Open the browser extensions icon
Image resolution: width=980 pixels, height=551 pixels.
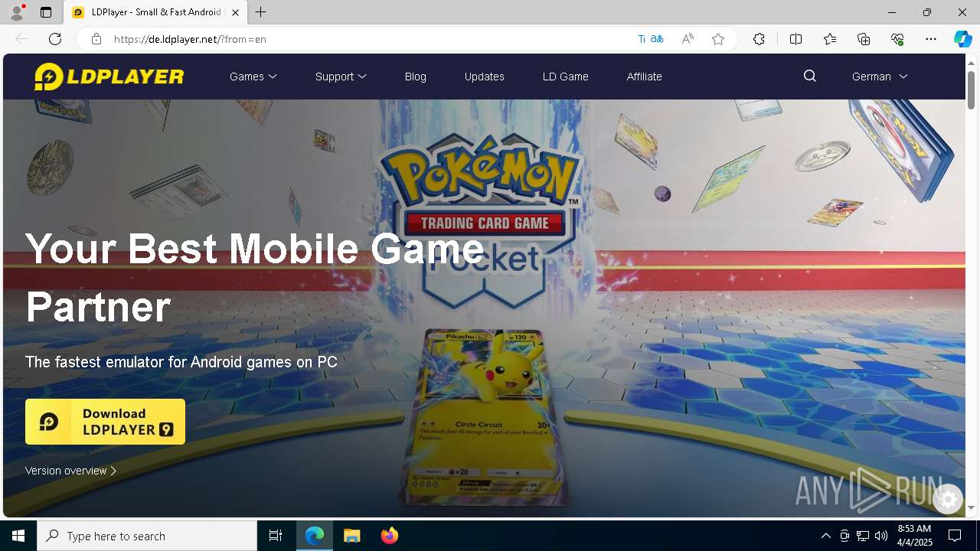click(x=759, y=39)
